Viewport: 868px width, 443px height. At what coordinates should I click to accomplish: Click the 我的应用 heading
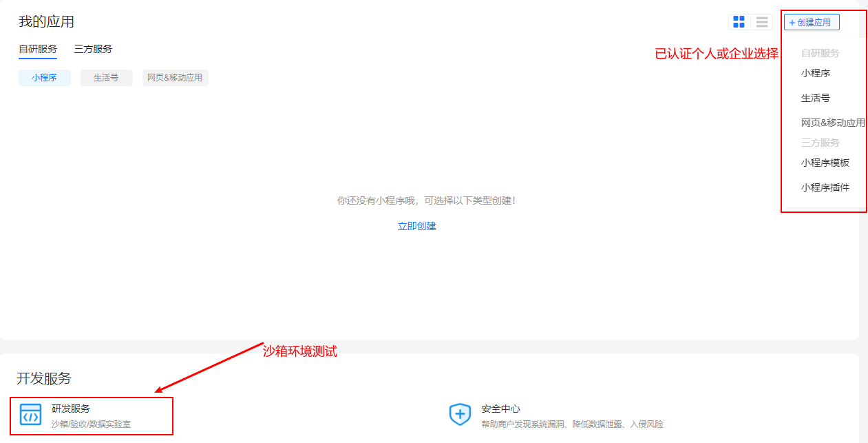click(x=46, y=22)
